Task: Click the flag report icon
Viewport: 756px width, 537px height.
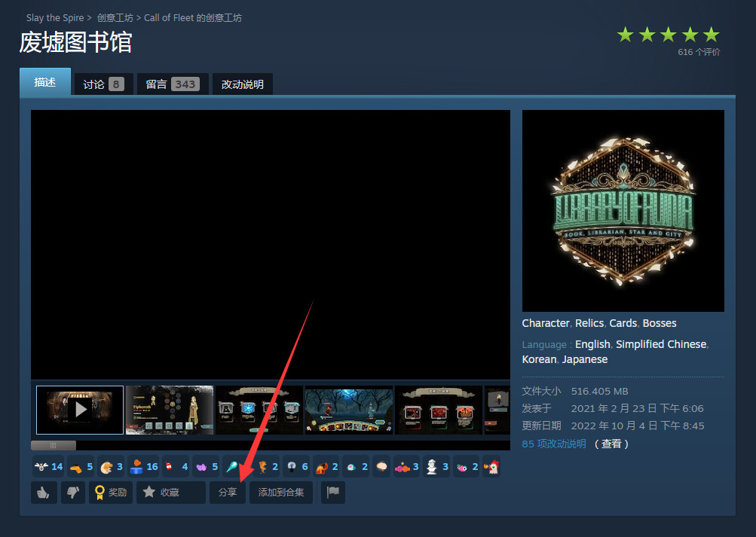Action: (x=333, y=493)
